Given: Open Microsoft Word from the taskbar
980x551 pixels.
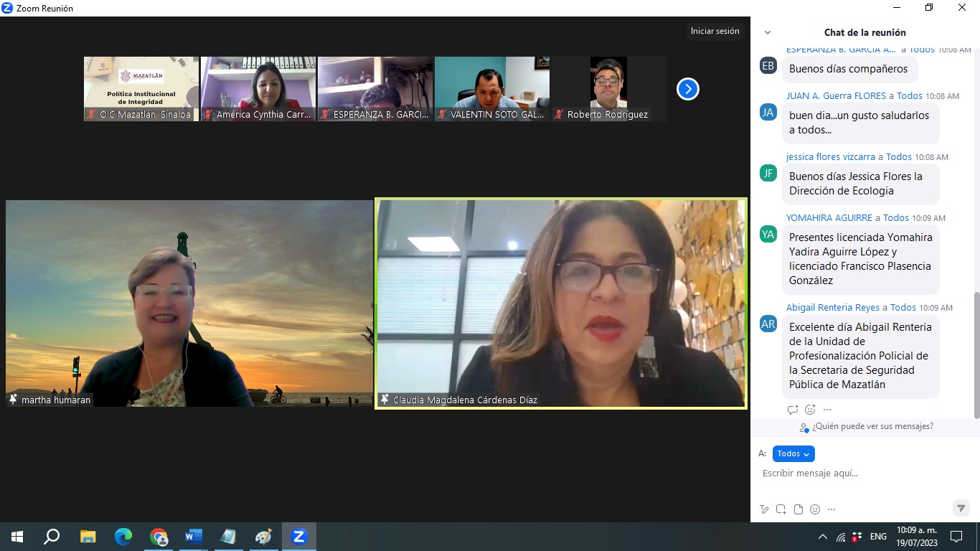Looking at the screenshot, I should [x=194, y=537].
